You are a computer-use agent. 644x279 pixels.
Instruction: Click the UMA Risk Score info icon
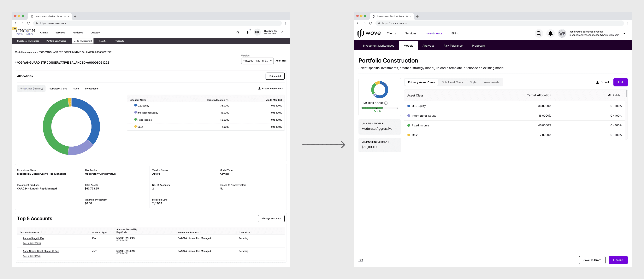click(x=386, y=103)
